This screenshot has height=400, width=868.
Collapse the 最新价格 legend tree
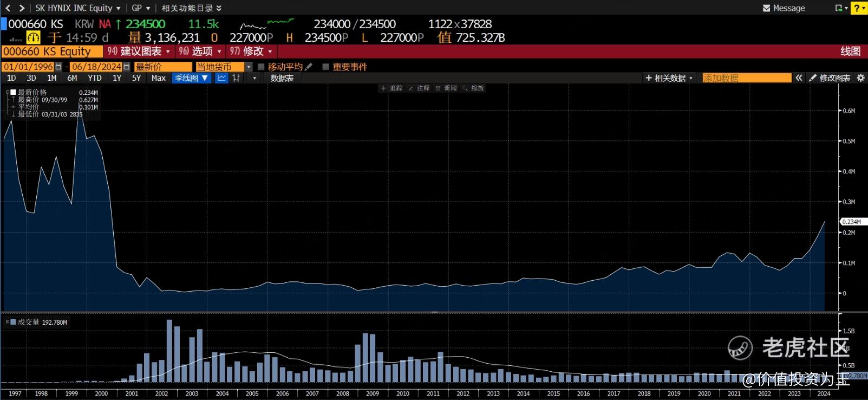(x=7, y=92)
